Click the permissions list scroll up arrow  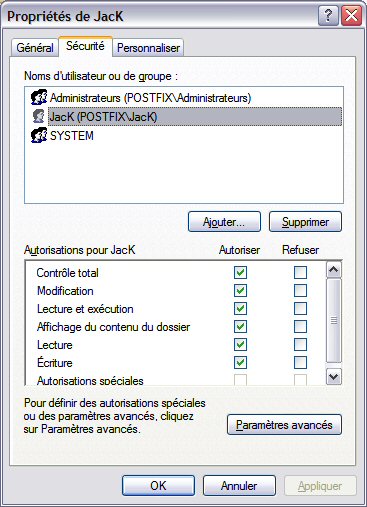(x=334, y=270)
